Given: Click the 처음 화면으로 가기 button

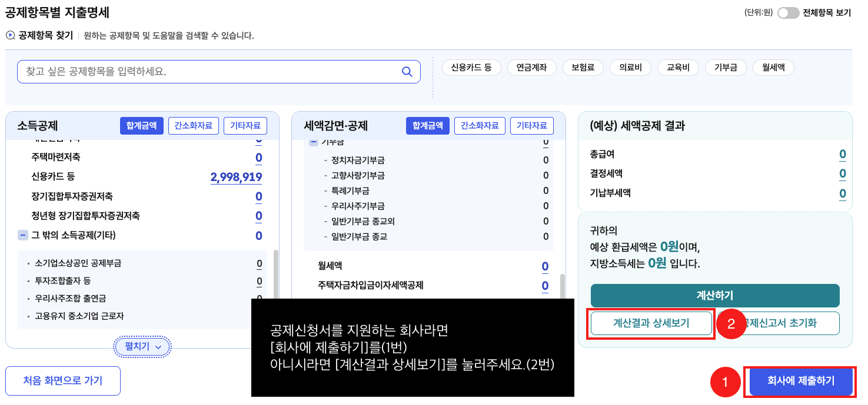Looking at the screenshot, I should 63,381.
